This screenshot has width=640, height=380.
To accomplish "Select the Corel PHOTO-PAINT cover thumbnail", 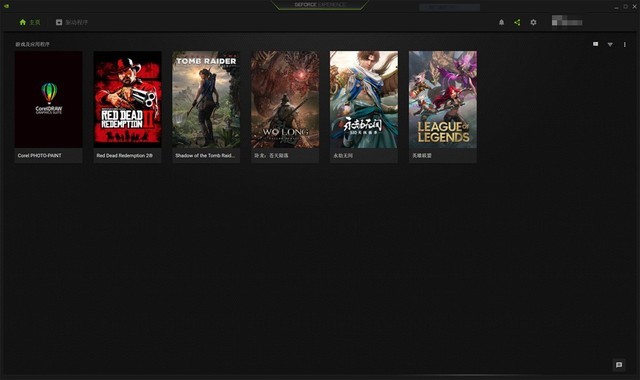I will pos(49,99).
